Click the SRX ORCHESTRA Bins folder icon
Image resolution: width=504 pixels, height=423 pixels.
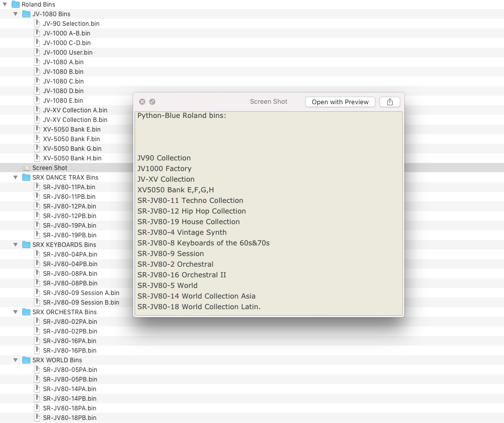[26, 312]
